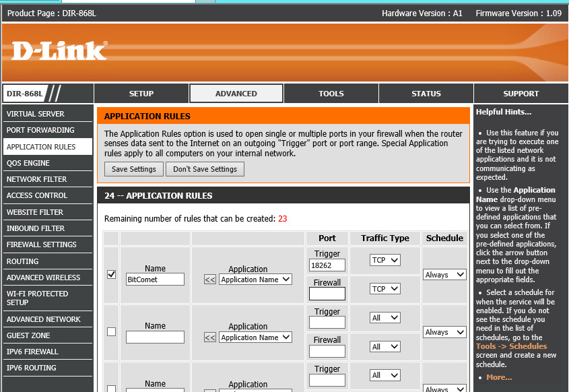
Task: Click the D-Link logo
Action: pyautogui.click(x=59, y=51)
